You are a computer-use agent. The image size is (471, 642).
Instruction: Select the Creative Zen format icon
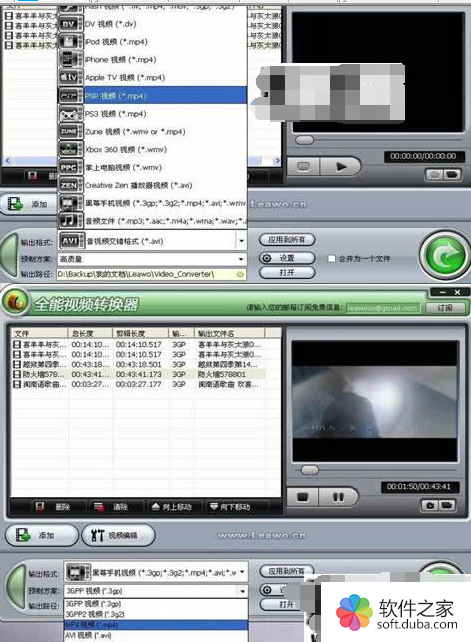point(70,185)
